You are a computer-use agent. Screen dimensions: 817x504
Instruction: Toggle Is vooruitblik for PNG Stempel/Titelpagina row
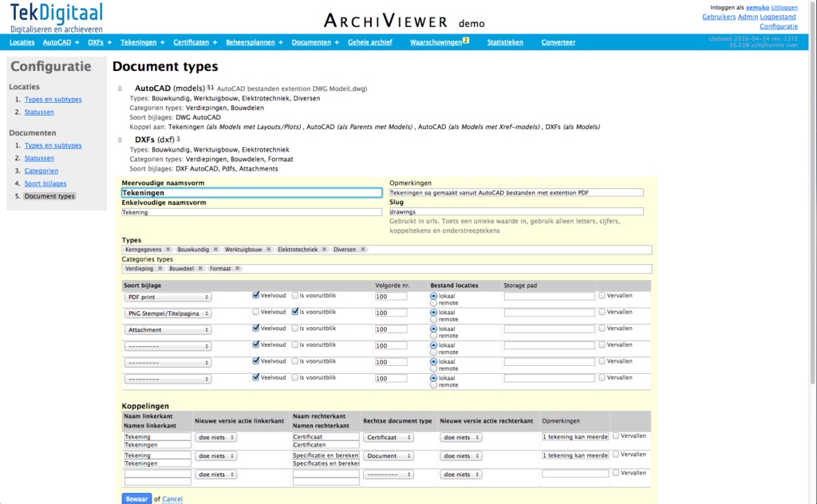(x=295, y=312)
